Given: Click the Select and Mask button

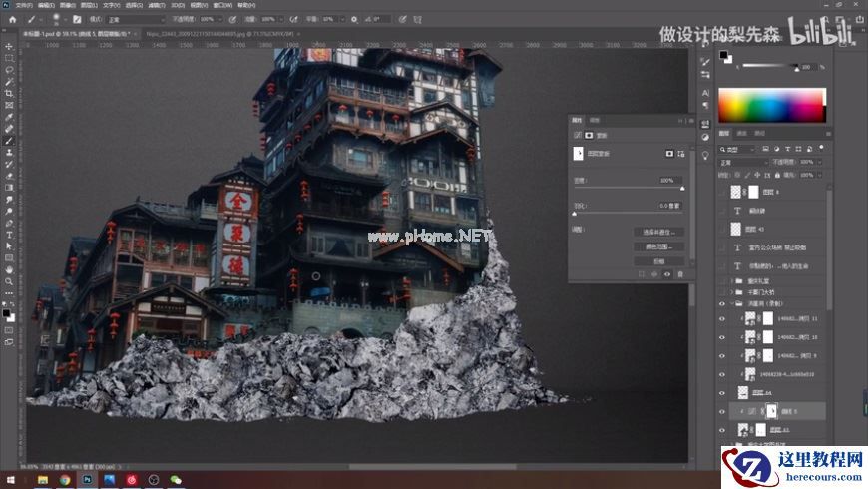Looking at the screenshot, I should (x=658, y=233).
